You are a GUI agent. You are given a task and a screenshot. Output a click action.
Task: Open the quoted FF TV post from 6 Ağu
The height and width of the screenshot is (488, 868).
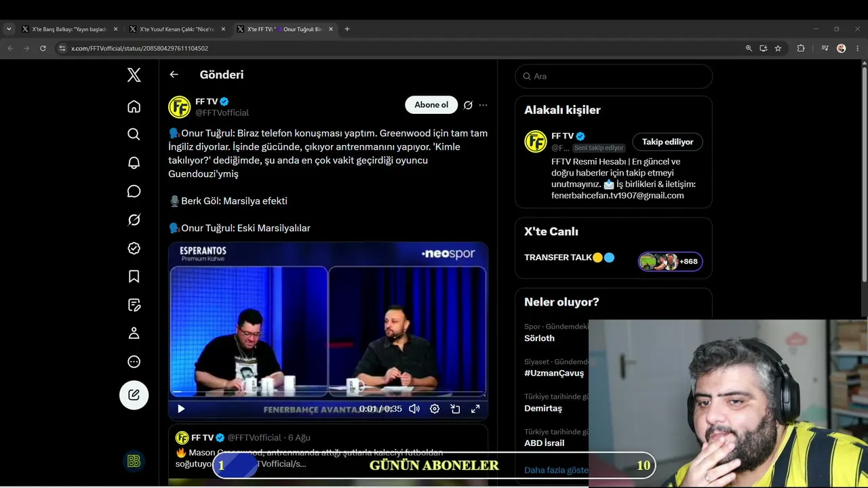click(328, 453)
